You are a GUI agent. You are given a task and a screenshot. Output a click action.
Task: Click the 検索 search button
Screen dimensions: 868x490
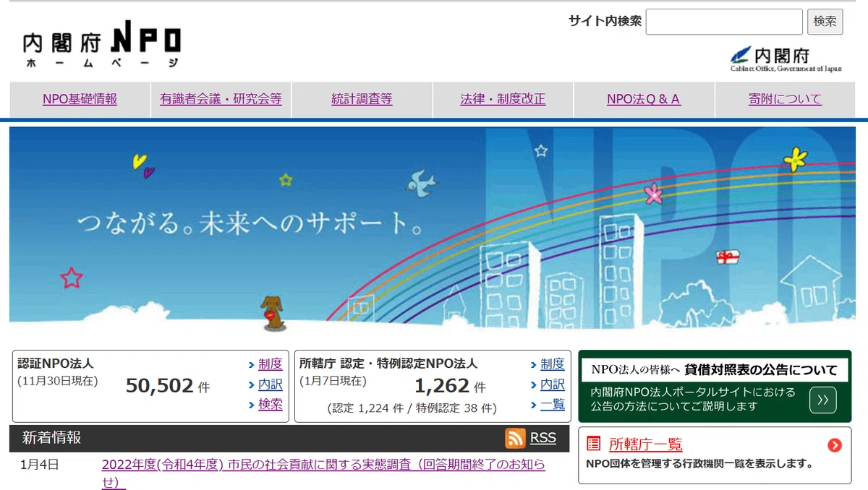pyautogui.click(x=825, y=22)
